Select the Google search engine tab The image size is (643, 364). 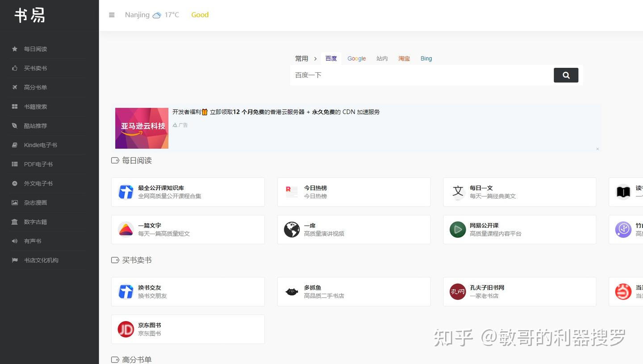(x=356, y=58)
